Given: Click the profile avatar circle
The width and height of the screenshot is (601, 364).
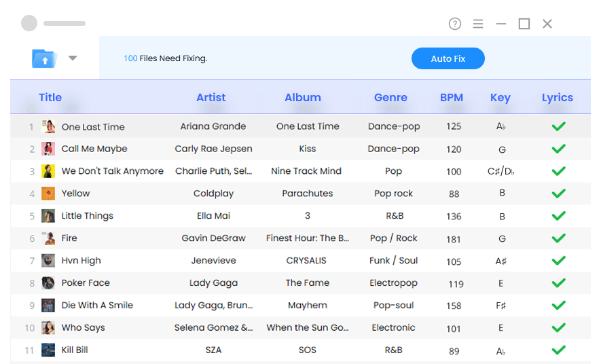Looking at the screenshot, I should (x=29, y=23).
